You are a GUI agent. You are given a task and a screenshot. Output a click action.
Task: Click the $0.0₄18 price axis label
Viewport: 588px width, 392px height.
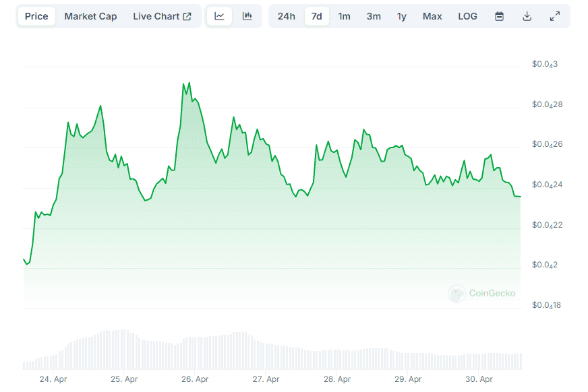click(x=546, y=305)
